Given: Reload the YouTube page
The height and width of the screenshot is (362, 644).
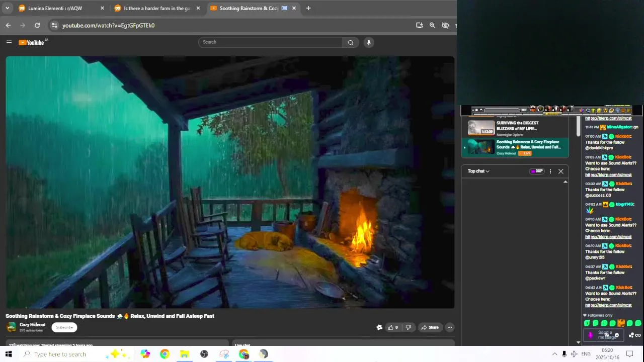Looking at the screenshot, I should point(37,25).
